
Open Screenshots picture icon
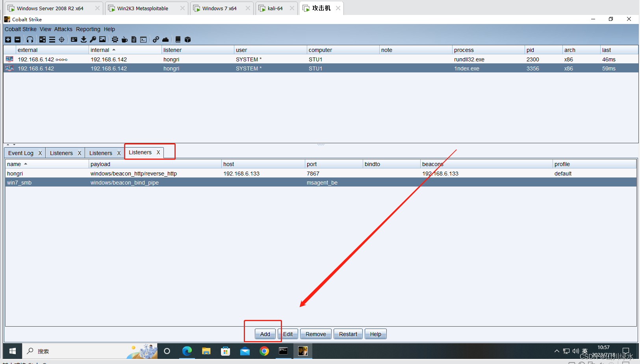point(102,39)
